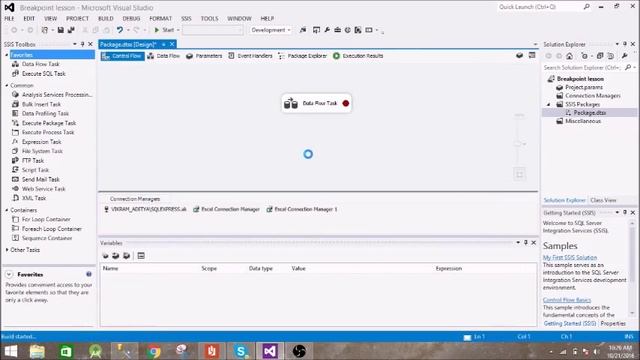640x360 pixels.
Task: Click Excel Connection Manager 1 connection
Action: coord(302,209)
